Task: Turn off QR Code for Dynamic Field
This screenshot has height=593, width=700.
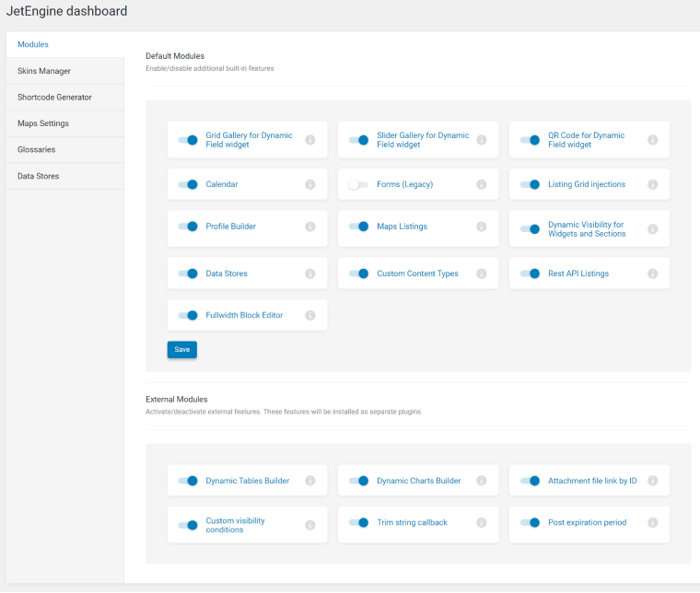Action: click(x=531, y=140)
